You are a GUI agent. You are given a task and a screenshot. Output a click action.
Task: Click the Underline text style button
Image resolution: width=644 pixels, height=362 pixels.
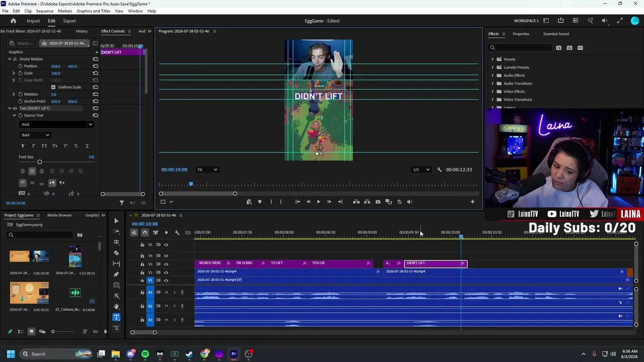pos(87,146)
